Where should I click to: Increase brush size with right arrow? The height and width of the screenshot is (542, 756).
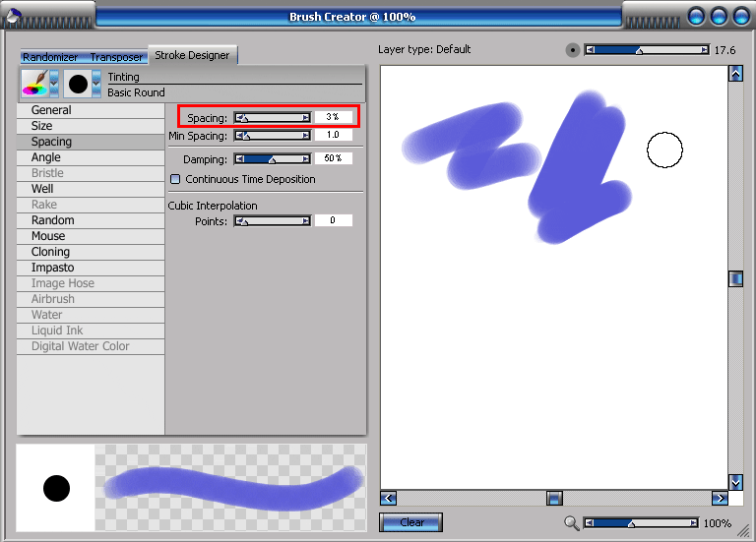pyautogui.click(x=705, y=49)
